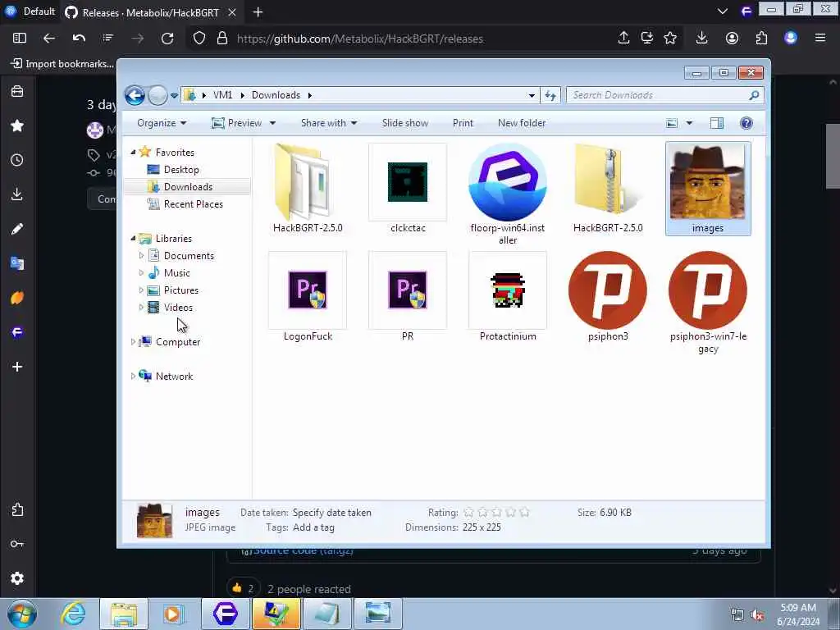
Task: Select the clckctac file
Action: (x=408, y=188)
